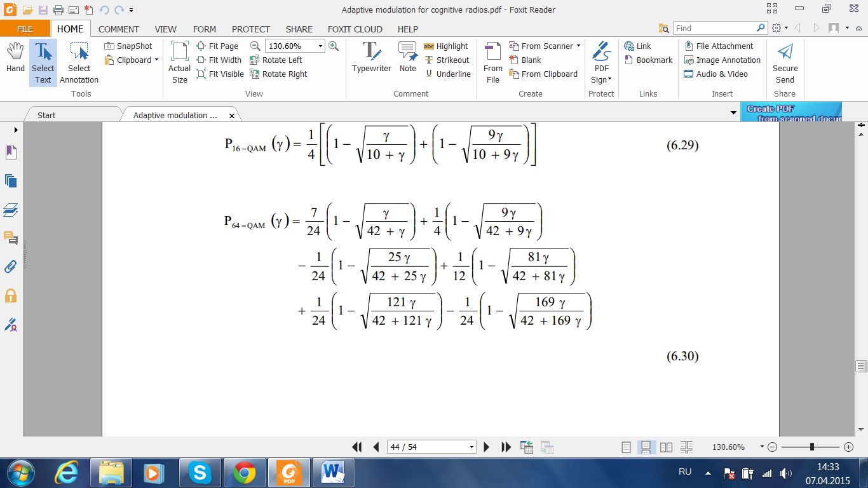
Task: Open the digital signatures panel
Action: (11, 325)
